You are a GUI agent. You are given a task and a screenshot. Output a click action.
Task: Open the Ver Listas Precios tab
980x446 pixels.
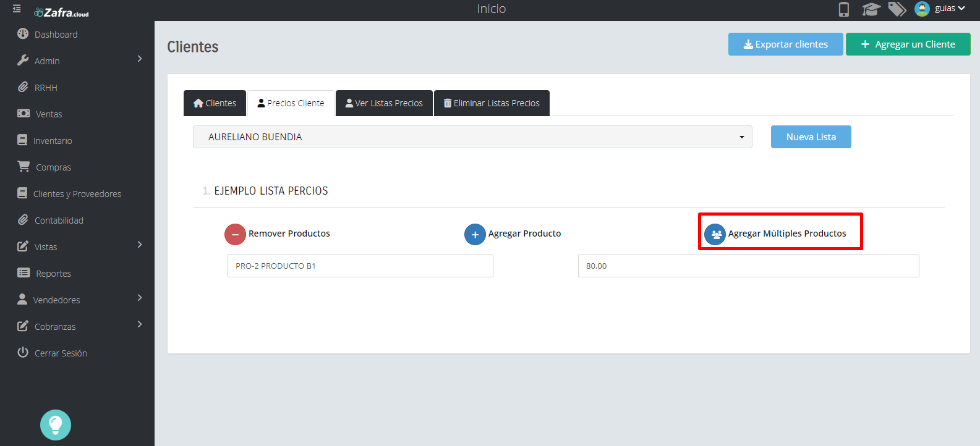[x=384, y=103]
